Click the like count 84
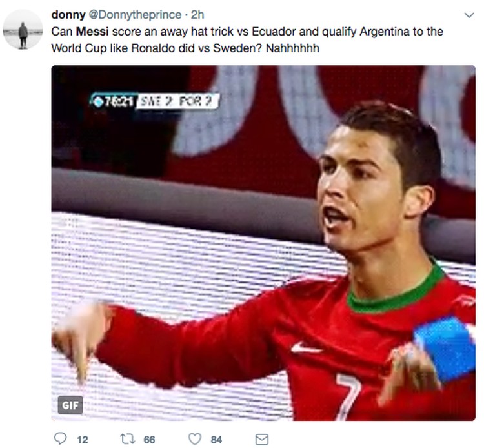Image resolution: width=484 pixels, height=448 pixels. [216, 440]
